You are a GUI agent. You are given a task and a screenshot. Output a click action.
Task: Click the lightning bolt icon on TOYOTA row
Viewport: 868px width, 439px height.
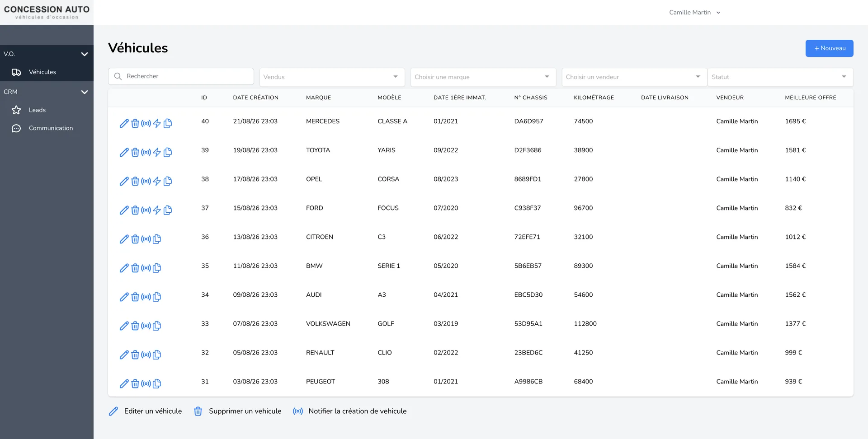point(156,152)
